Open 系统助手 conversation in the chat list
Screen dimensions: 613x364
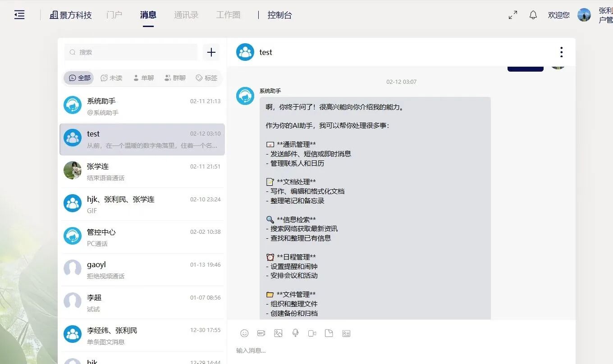point(142,107)
